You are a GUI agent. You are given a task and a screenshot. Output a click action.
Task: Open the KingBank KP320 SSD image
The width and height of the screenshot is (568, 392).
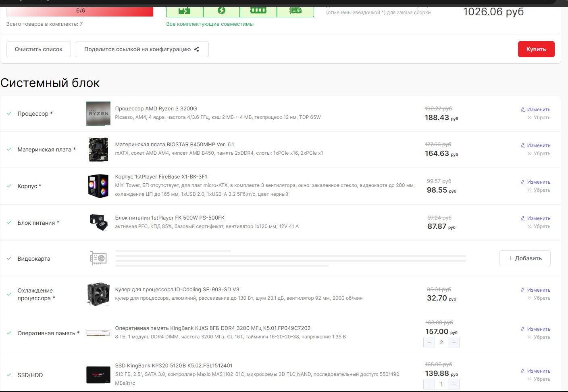pyautogui.click(x=98, y=375)
